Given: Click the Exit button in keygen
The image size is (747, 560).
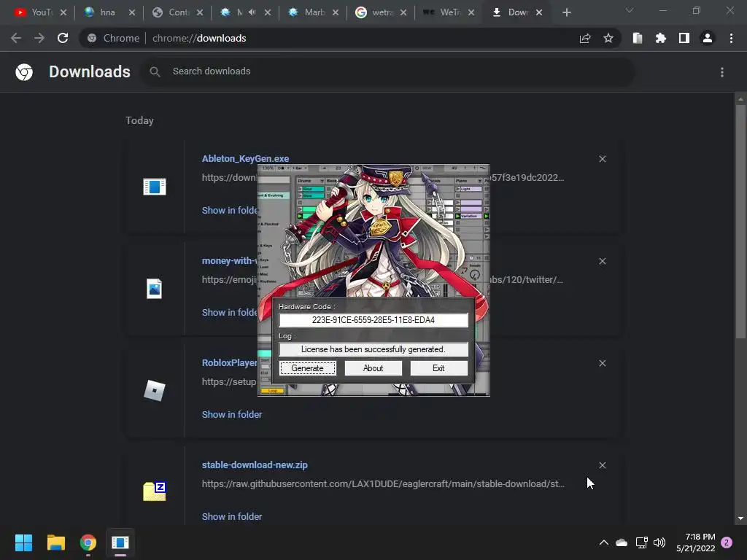Looking at the screenshot, I should 438,368.
